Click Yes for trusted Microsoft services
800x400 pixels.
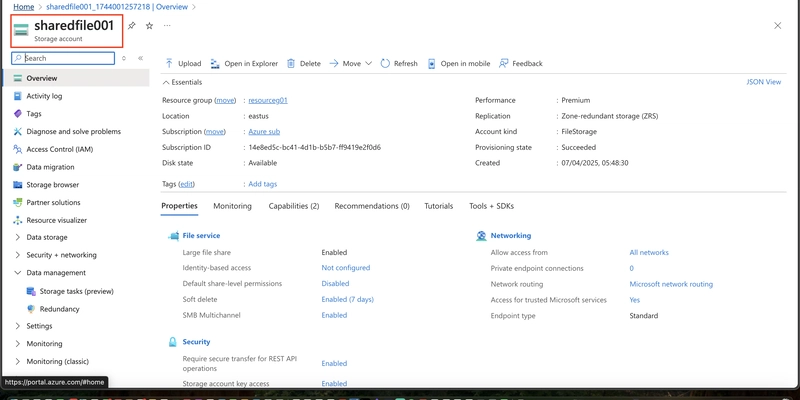click(635, 300)
